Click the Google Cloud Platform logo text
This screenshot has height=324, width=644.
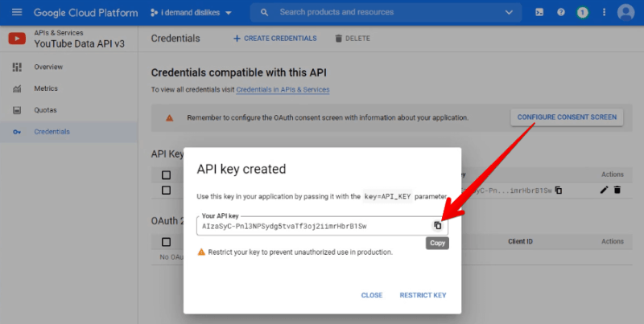tap(86, 13)
